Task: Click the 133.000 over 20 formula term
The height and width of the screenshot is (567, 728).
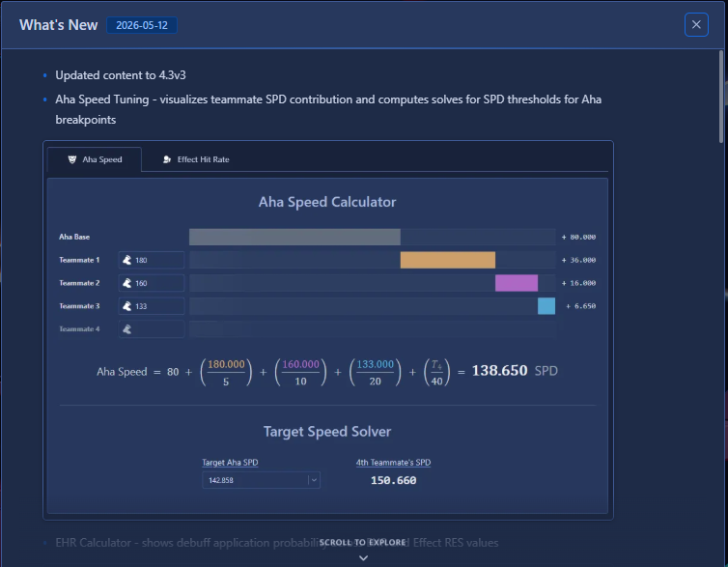Action: (x=376, y=373)
